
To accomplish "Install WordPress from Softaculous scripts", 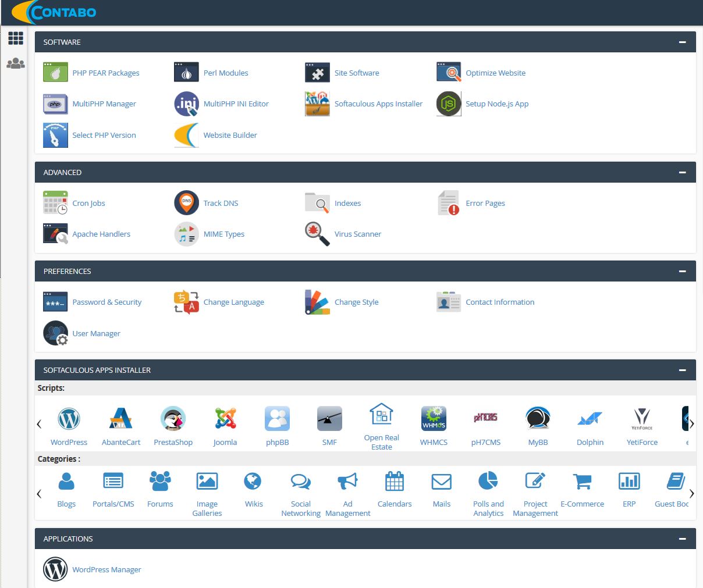I will (x=69, y=419).
